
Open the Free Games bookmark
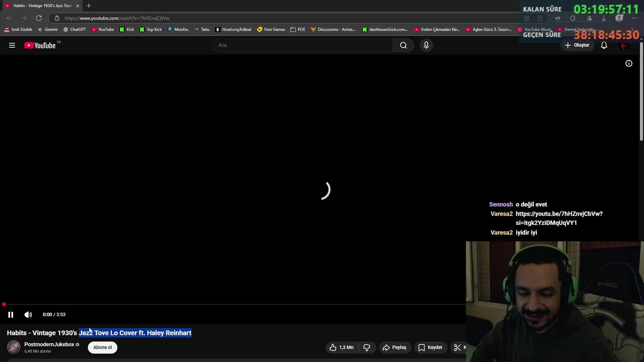tap(271, 30)
